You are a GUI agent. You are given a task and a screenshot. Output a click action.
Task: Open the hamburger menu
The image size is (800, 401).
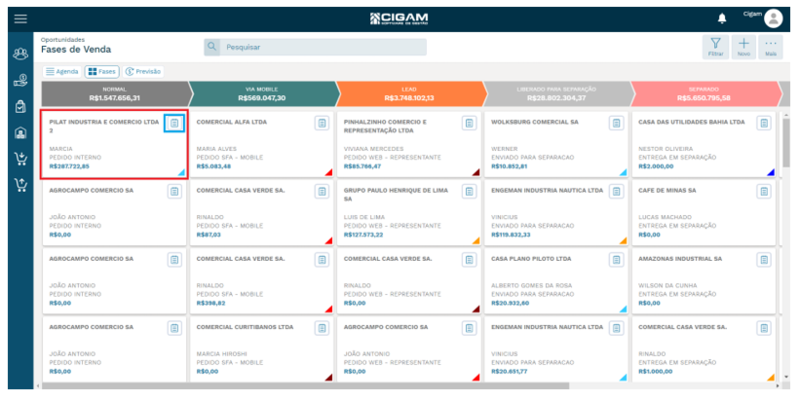click(x=20, y=19)
